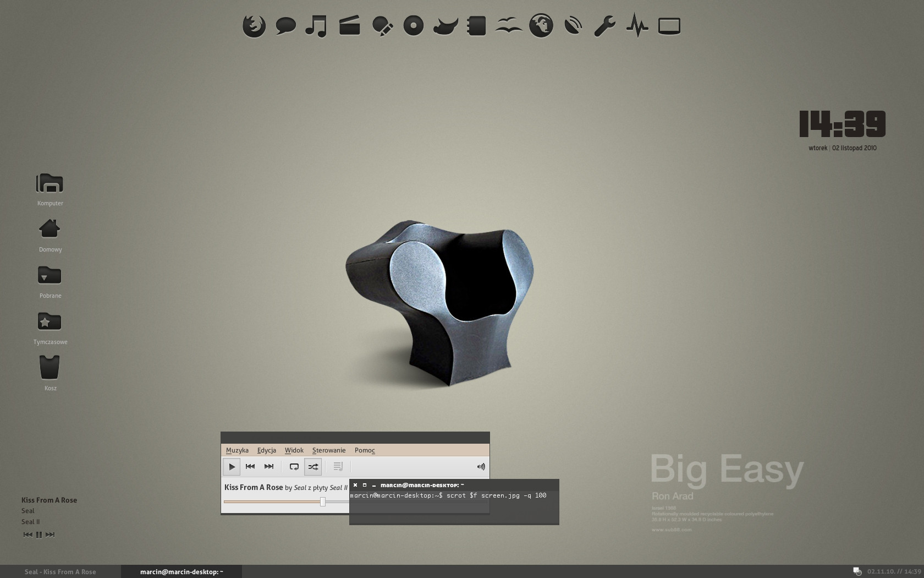Open the Muzyka menu

(237, 450)
